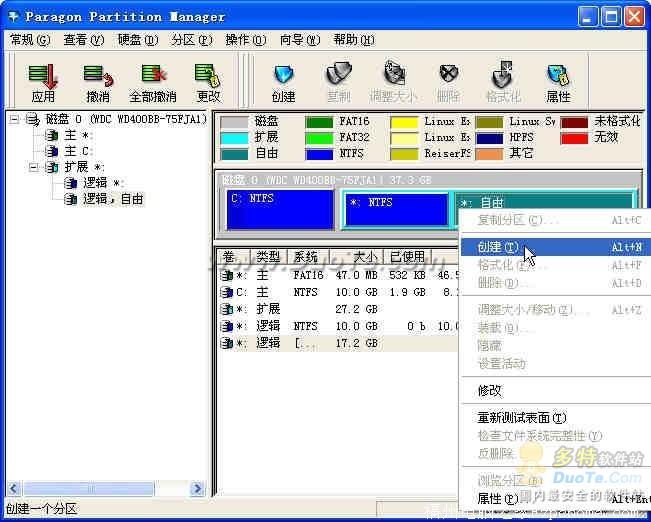The image size is (651, 522).
Task: Click the FAT16 dark green legend swatch
Action: tap(319, 123)
